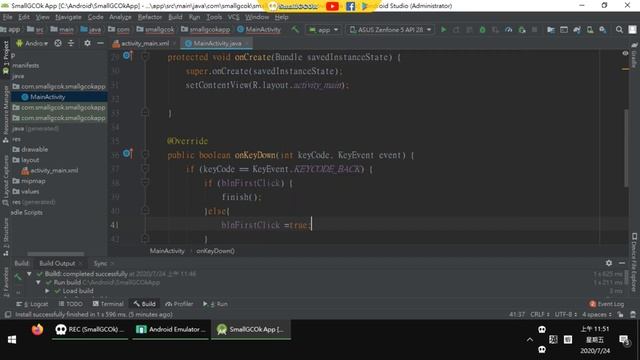
Task: Start debugging with the green bug icon
Action: 482,29
